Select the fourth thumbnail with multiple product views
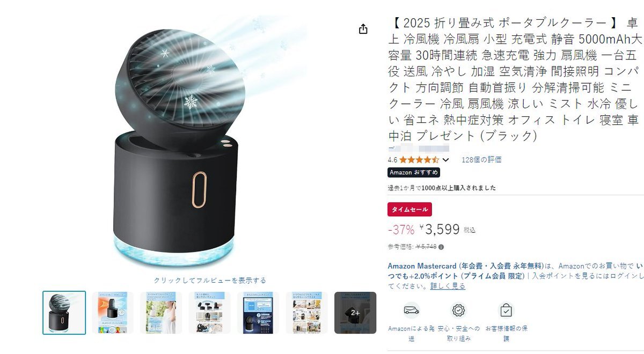This screenshot has height=354, width=644. (210, 313)
